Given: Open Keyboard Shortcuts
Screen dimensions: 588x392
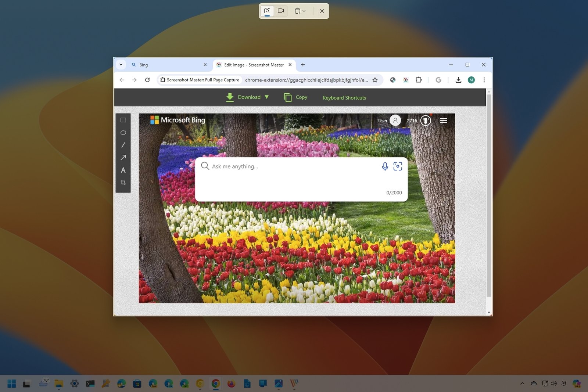Looking at the screenshot, I should click(x=344, y=98).
